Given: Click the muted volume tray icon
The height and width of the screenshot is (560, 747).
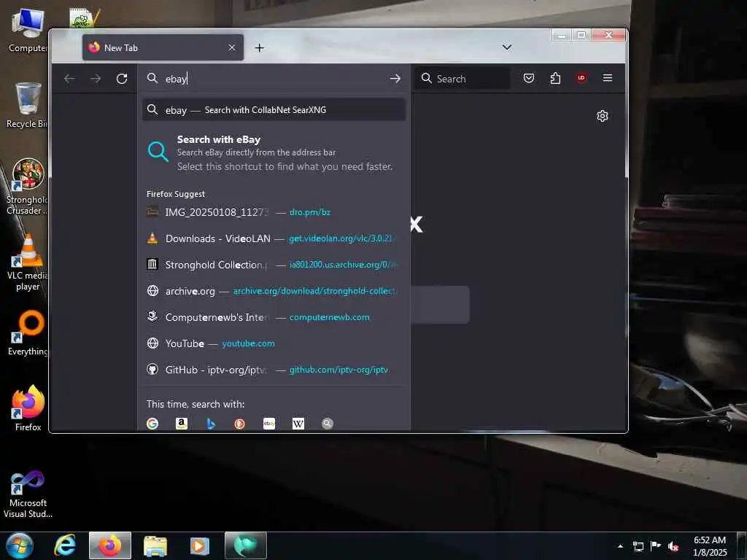Looking at the screenshot, I should coord(673,546).
